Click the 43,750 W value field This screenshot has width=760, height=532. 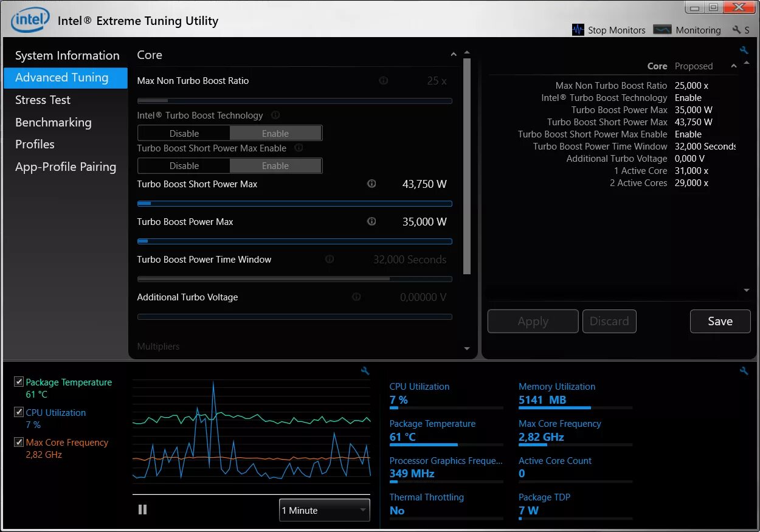pyautogui.click(x=424, y=184)
